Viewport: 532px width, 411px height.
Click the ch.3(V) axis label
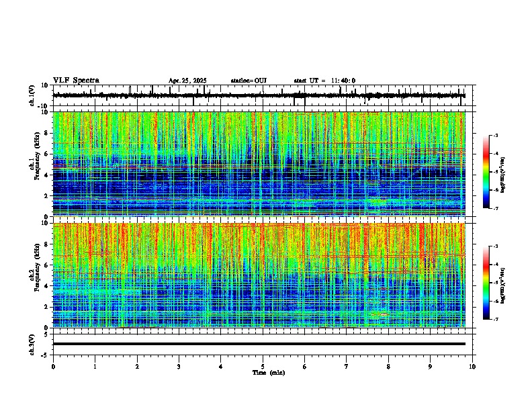tap(32, 345)
